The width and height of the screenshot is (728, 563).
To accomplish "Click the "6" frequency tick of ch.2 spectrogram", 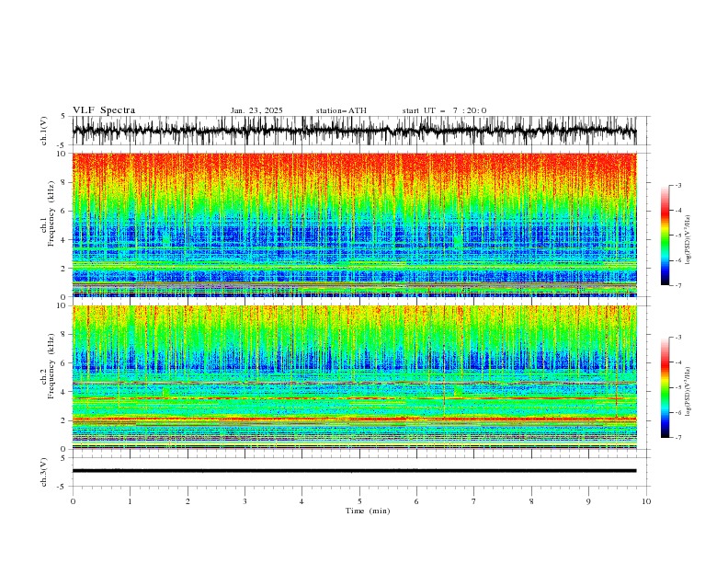I will coord(63,363).
